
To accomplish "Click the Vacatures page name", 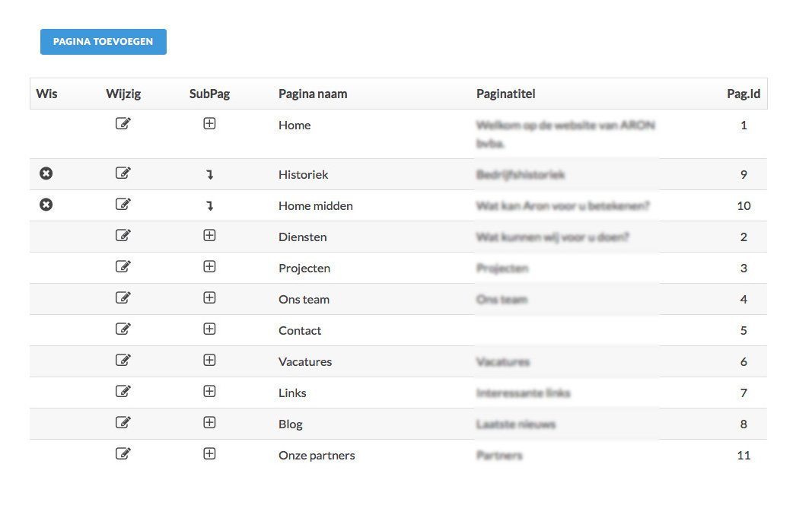I will pos(305,362).
